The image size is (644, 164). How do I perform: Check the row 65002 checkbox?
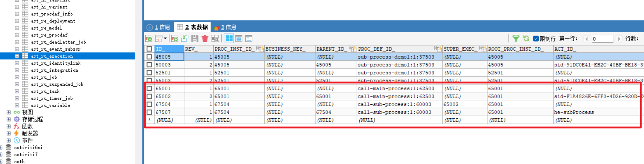150,96
